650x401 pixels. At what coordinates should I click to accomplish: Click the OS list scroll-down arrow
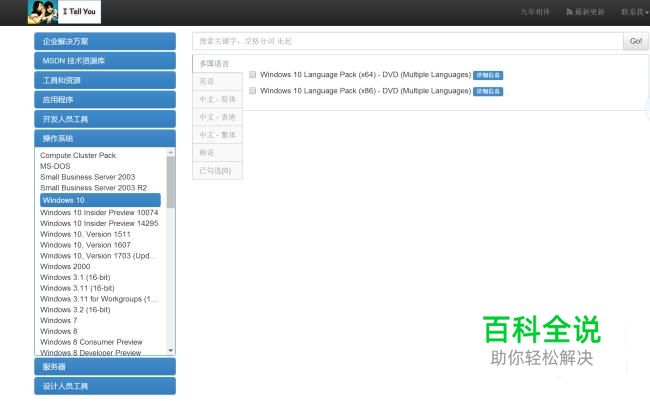[x=170, y=350]
